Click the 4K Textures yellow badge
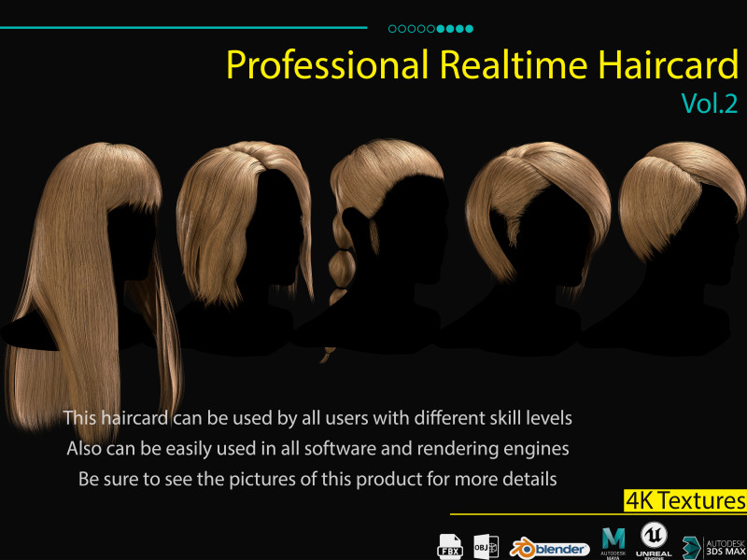Screen dimensions: 747x560 point(685,501)
